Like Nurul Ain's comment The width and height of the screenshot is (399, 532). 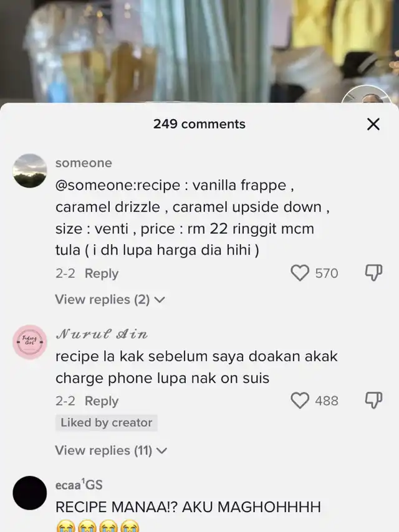[x=300, y=401]
